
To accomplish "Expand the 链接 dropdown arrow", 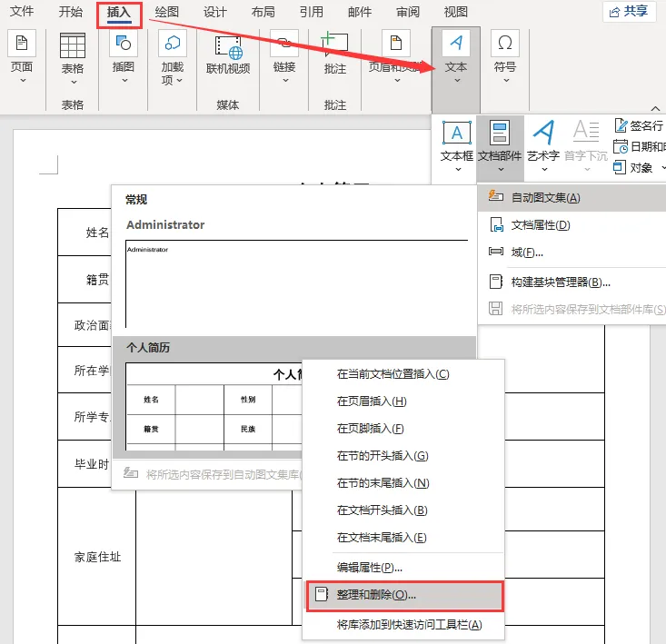I will [x=285, y=80].
